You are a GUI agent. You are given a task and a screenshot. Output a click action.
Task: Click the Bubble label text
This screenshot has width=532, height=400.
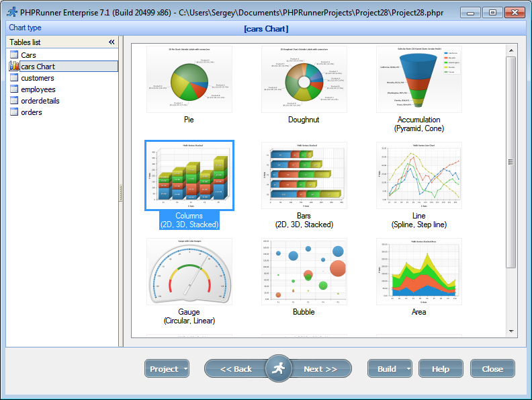click(x=304, y=312)
